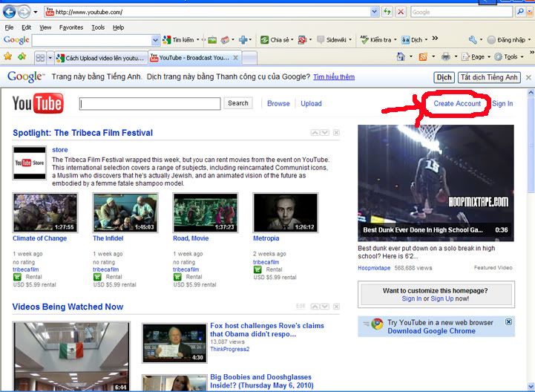Screen dimensions: 535x392
Task: Expand Google Toolbar overflow chevron
Action: tap(435, 39)
